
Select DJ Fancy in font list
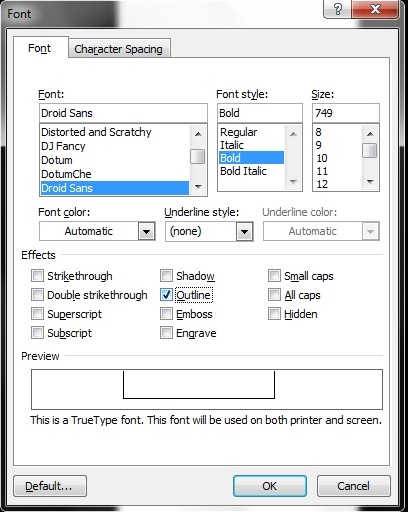[x=114, y=146]
